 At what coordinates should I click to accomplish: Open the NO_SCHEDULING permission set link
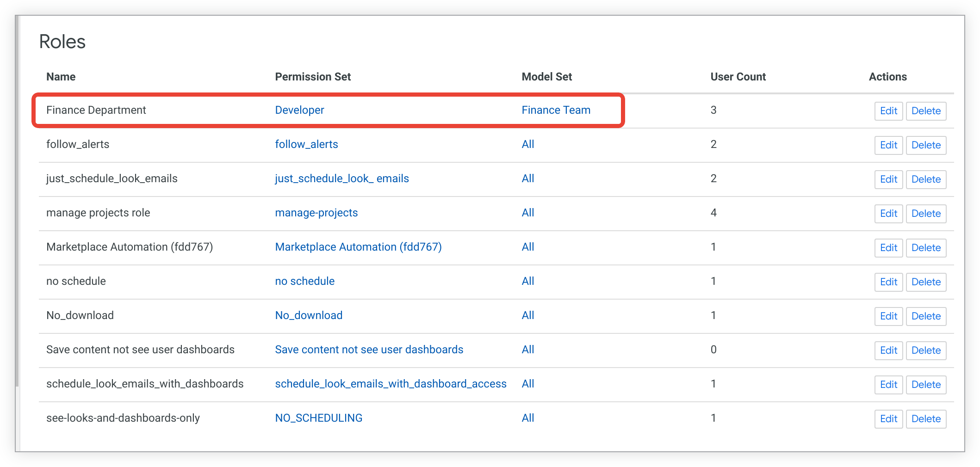tap(318, 418)
